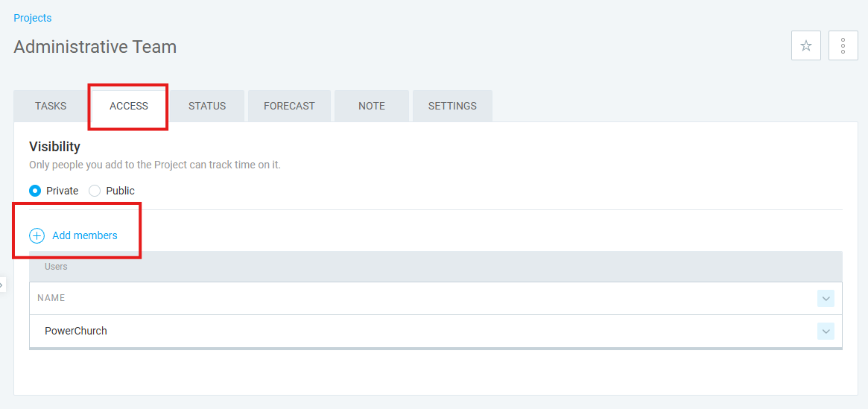Switch to the TASKS tab

point(51,107)
